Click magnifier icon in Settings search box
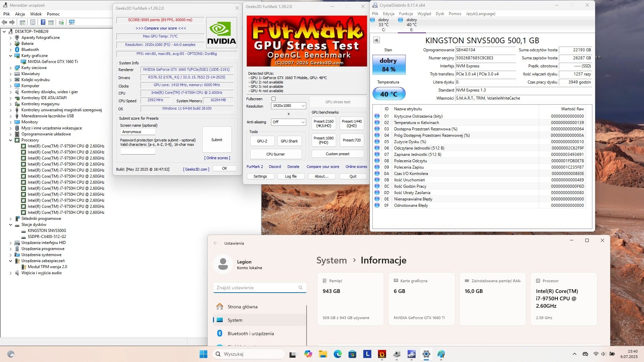 301,288
